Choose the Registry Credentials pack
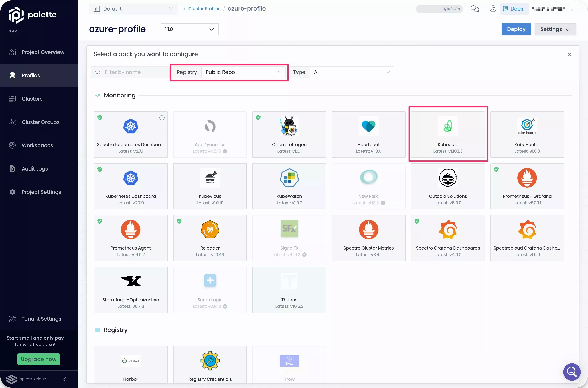 point(210,365)
